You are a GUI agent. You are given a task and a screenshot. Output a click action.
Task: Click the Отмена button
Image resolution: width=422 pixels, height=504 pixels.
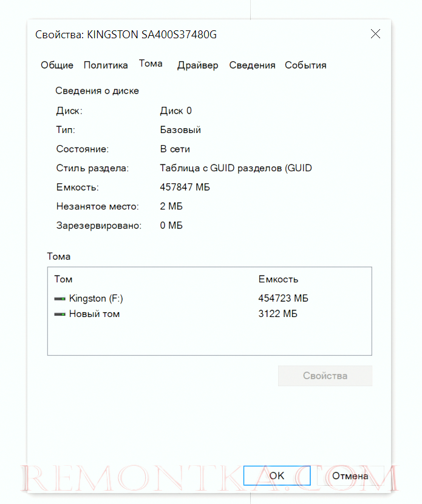coord(350,475)
